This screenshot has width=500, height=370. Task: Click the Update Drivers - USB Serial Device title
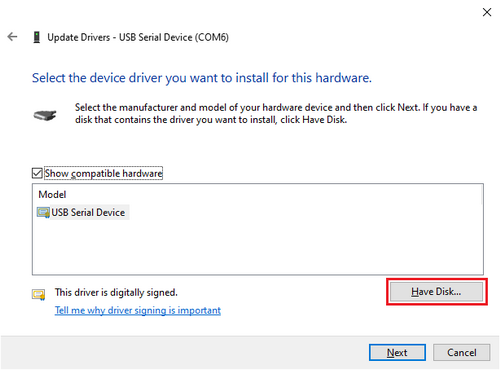138,37
